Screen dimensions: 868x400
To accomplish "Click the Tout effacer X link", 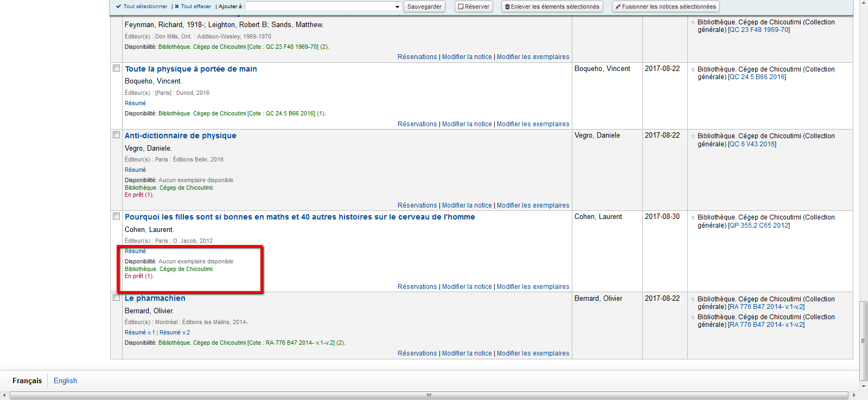I will coord(193,7).
